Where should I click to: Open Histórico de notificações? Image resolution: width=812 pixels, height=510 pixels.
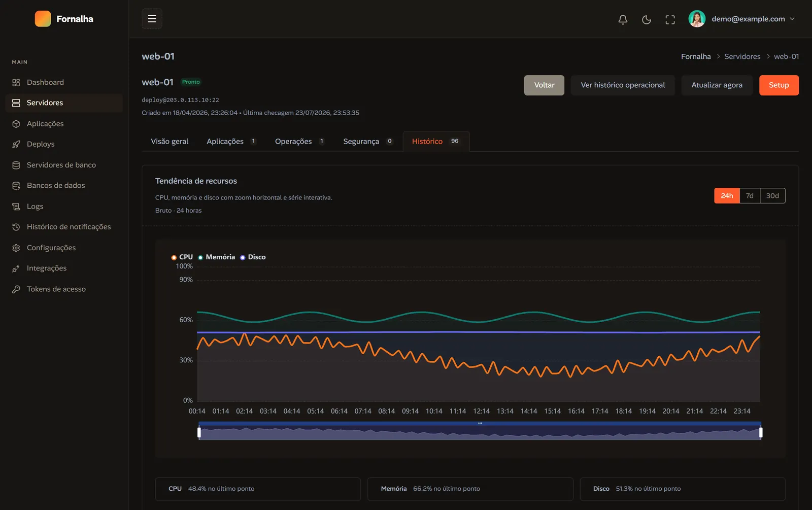64,227
